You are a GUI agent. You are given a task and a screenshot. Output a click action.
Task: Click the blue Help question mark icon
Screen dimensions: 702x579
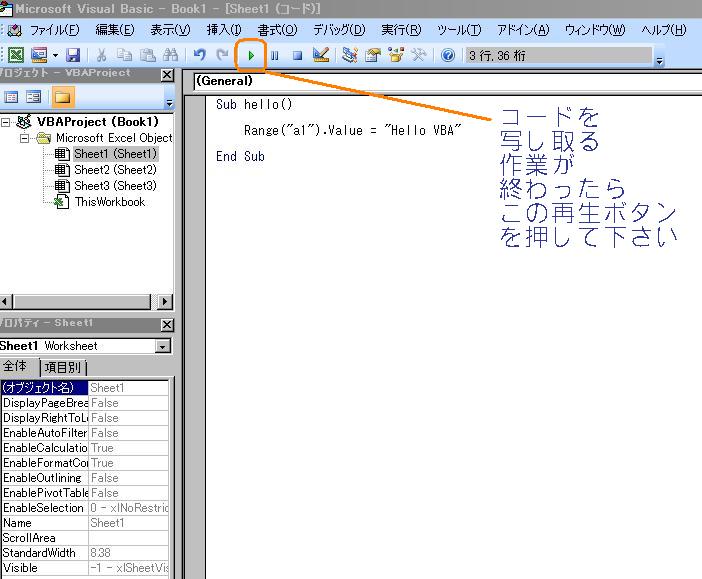448,55
